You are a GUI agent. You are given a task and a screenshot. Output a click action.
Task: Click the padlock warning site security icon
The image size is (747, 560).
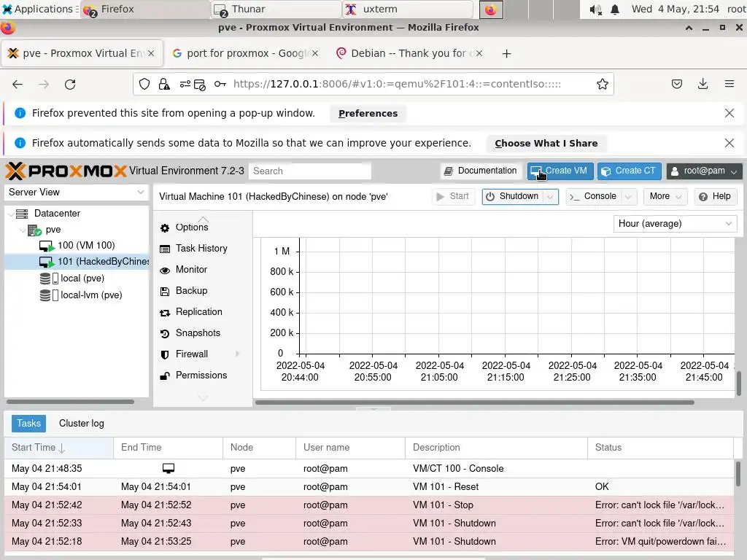pos(164,85)
